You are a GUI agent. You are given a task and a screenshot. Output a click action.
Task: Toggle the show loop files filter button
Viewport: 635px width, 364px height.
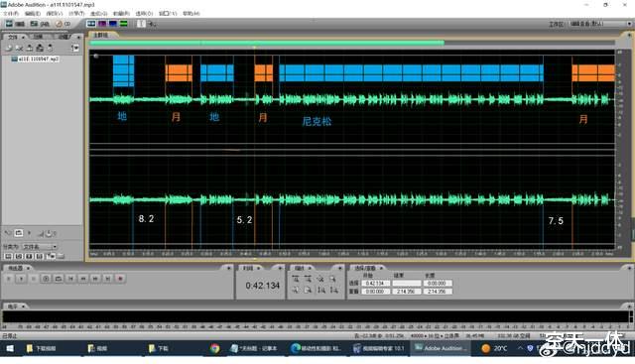tap(19, 256)
